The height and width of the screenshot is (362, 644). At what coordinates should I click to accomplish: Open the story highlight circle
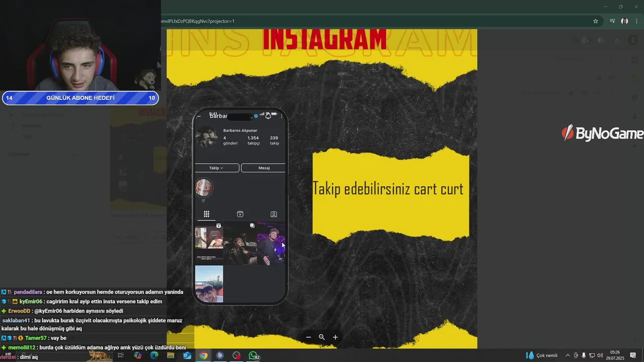(204, 188)
